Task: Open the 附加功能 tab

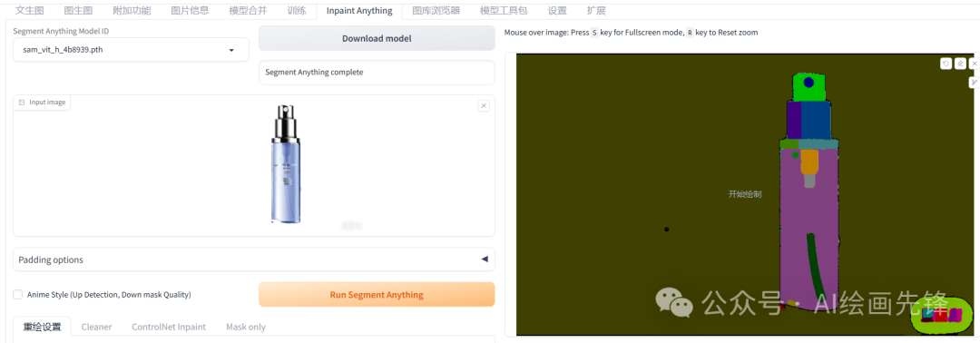Action: point(132,11)
